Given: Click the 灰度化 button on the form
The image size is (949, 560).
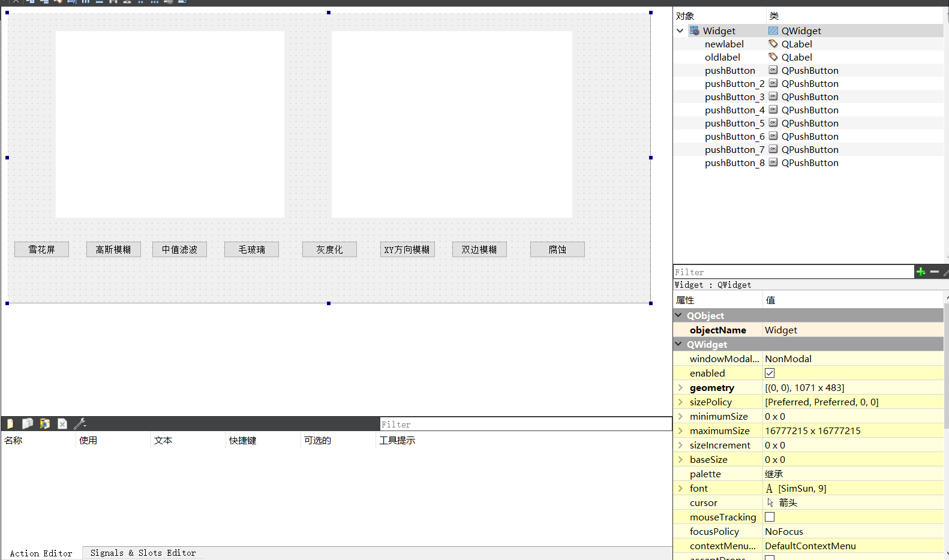Looking at the screenshot, I should click(329, 249).
